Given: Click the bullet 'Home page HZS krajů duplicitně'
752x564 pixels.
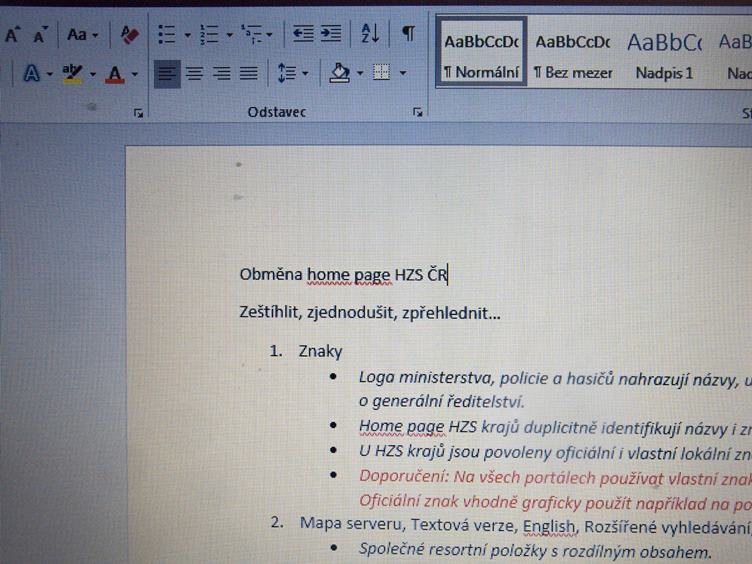Looking at the screenshot, I should point(555,427).
